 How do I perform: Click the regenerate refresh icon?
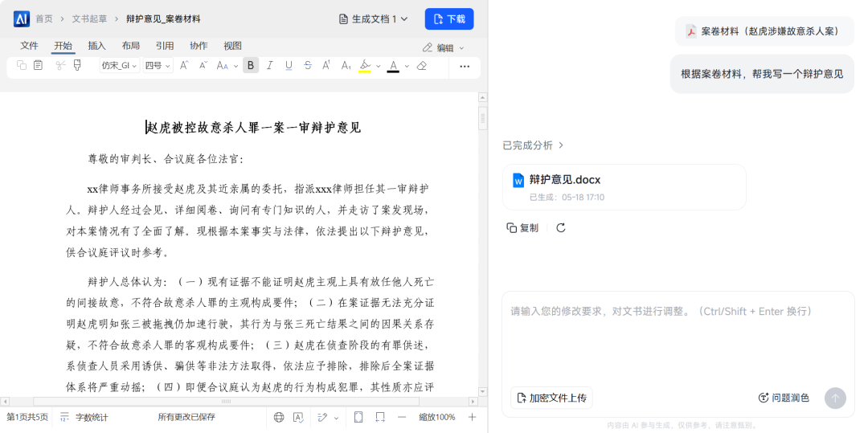(x=561, y=228)
